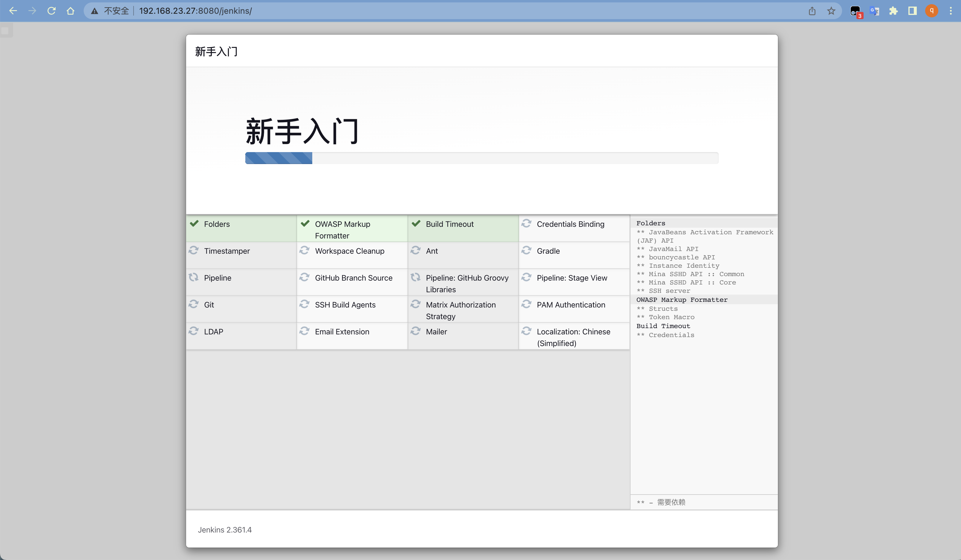Click the Pipeline: Stage View pending icon

[x=527, y=277]
